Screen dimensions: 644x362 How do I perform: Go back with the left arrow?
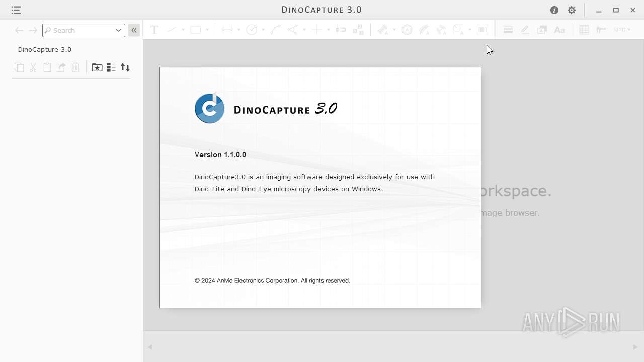coord(19,30)
